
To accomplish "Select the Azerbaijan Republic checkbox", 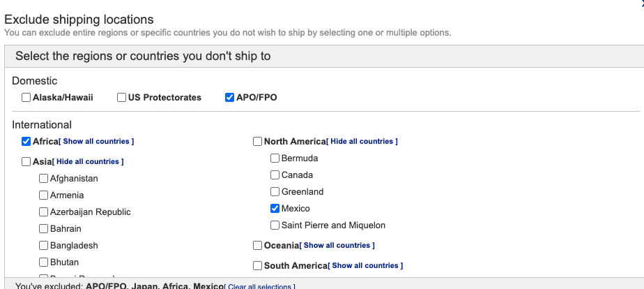I will [x=43, y=212].
